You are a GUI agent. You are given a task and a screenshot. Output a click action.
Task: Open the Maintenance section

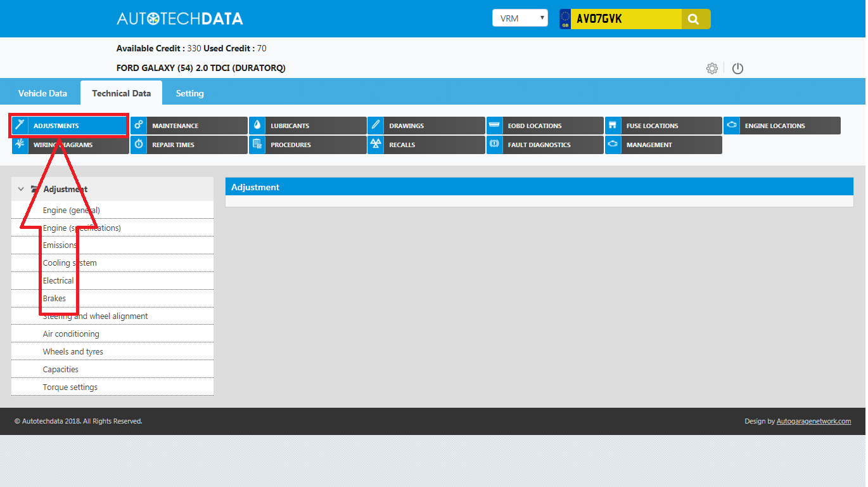[189, 126]
